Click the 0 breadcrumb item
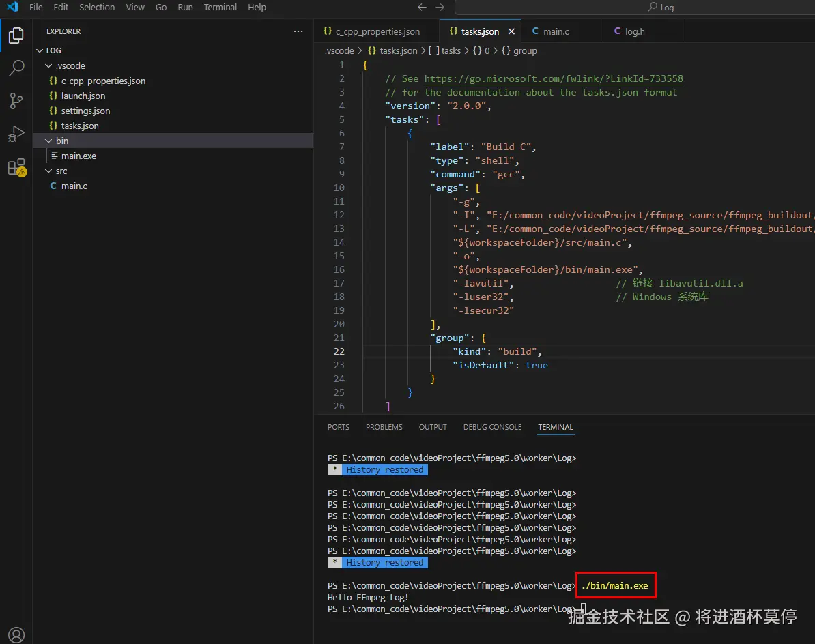Viewport: 815px width, 644px height. point(481,51)
